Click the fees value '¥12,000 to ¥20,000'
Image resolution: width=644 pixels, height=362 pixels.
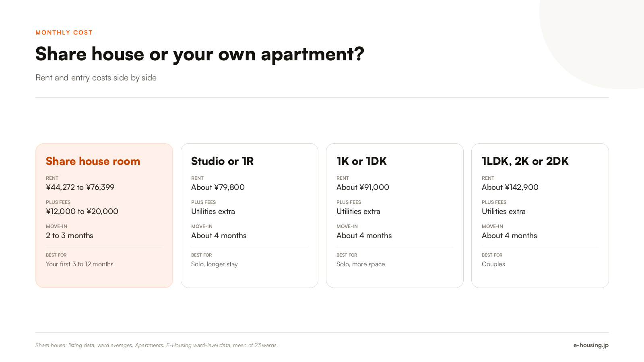[x=82, y=211]
